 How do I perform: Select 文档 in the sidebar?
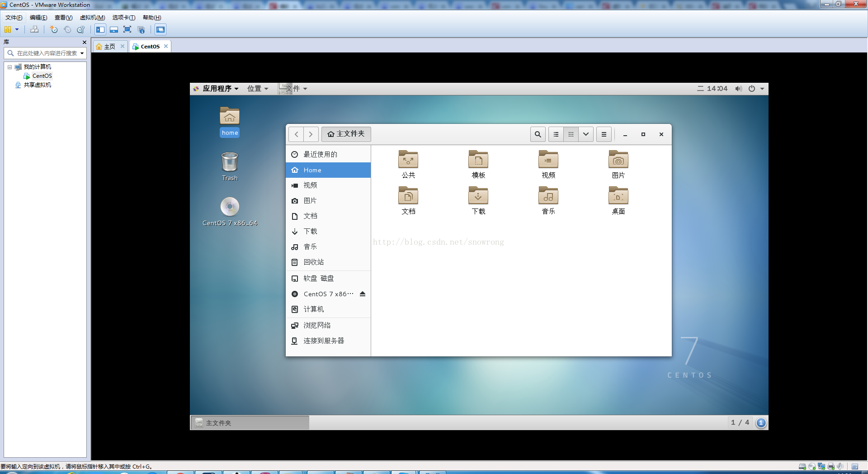pos(328,216)
